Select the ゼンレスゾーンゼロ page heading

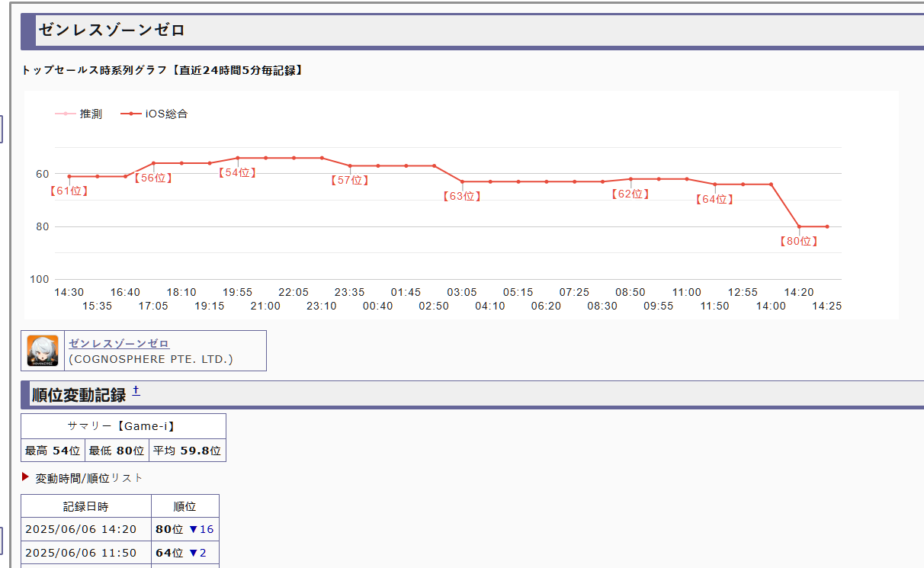point(112,30)
